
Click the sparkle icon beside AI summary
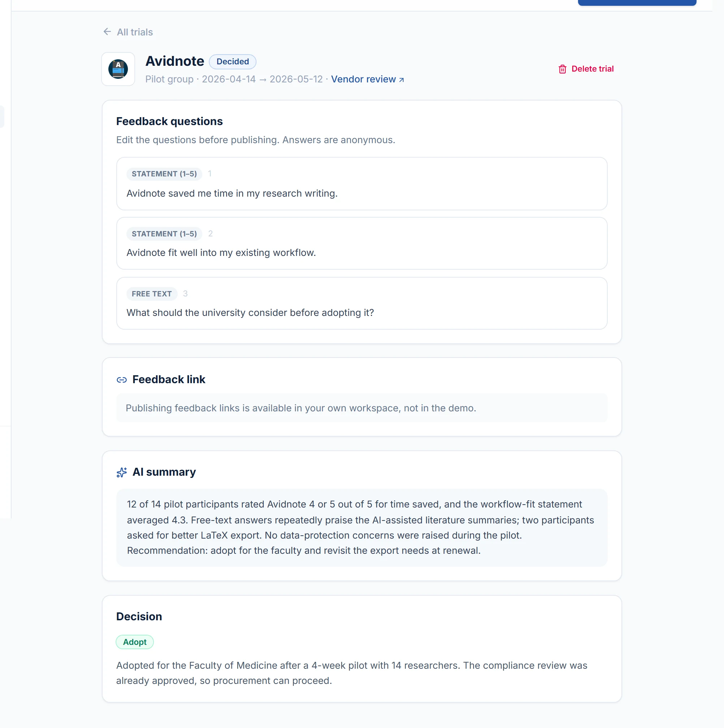(122, 472)
